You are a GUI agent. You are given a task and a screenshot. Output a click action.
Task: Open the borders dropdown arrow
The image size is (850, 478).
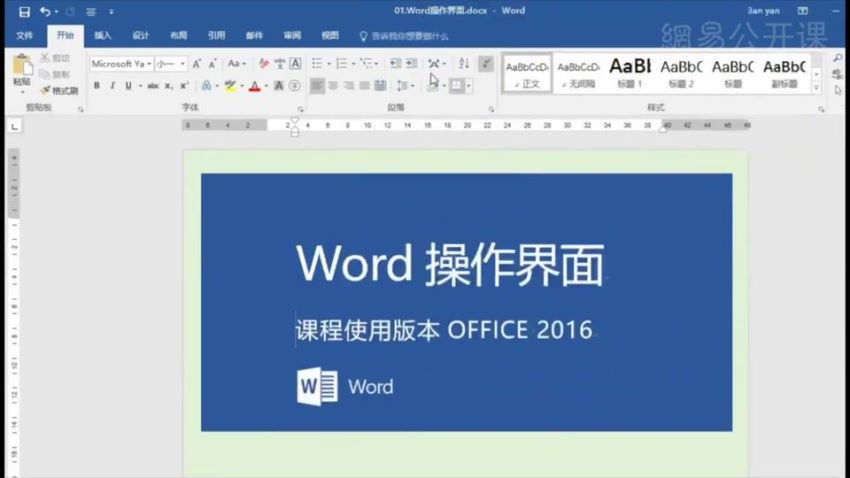469,86
